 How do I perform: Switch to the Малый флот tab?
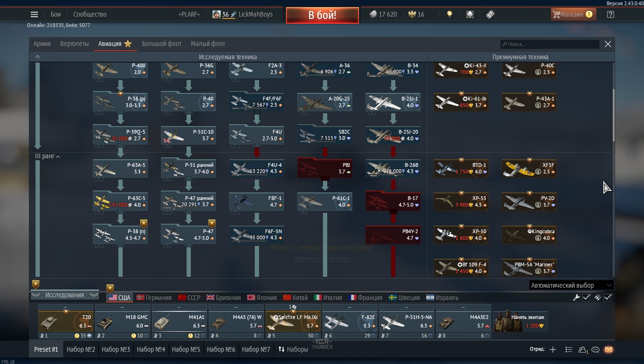tap(208, 44)
